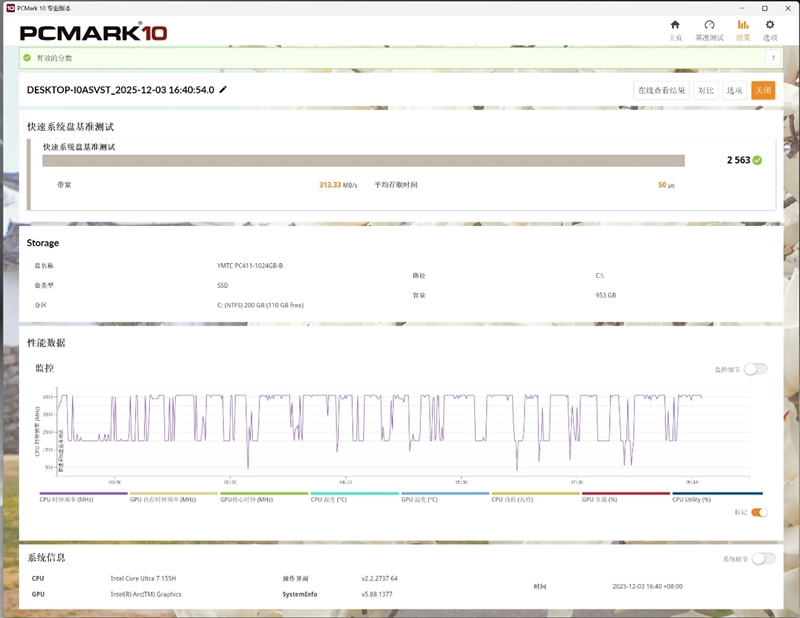
Task: Click the green score validity checkmark
Action: (x=757, y=160)
